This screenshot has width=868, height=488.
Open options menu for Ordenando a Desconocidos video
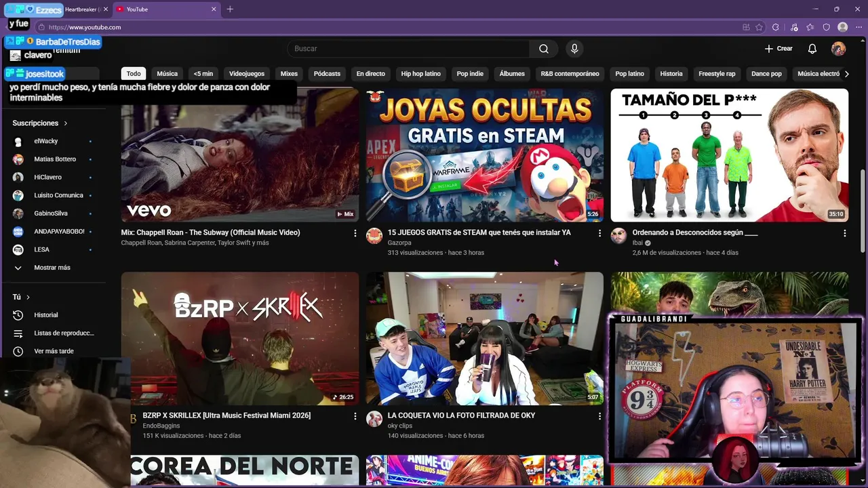tap(844, 233)
